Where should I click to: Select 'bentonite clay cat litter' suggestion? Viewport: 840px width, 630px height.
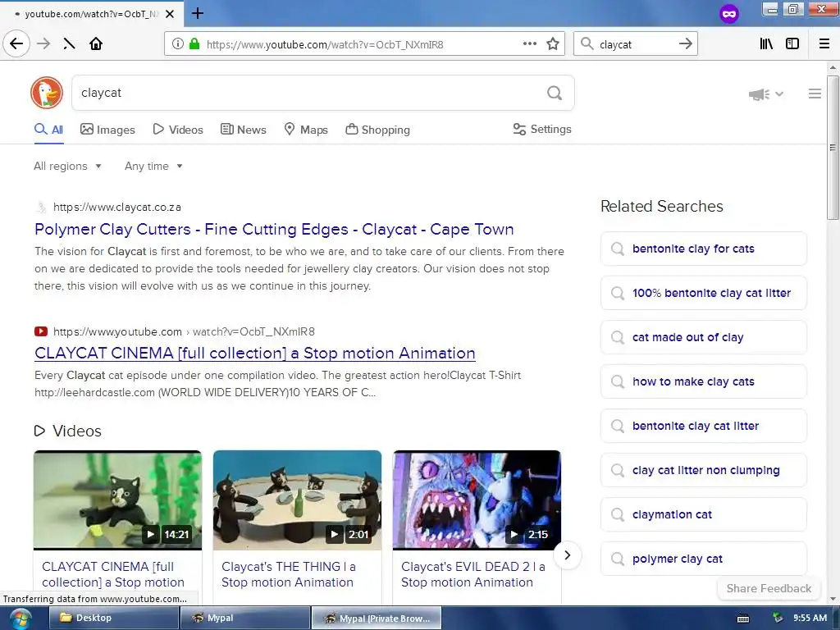coord(703,426)
